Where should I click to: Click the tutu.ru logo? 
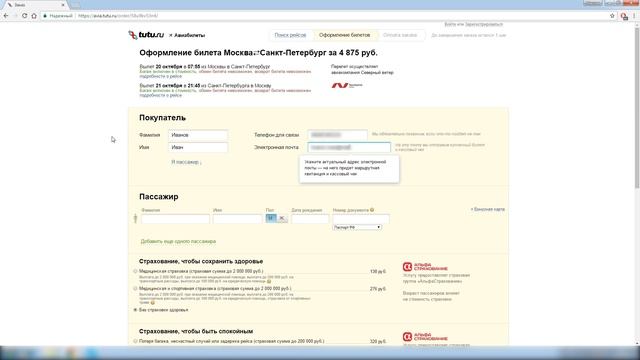pos(146,35)
